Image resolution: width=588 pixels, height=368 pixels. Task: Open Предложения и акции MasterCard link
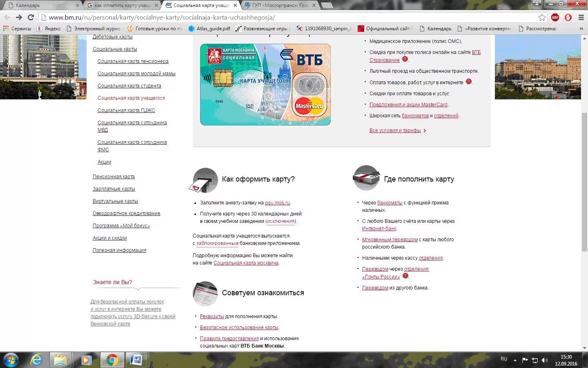pyautogui.click(x=408, y=105)
